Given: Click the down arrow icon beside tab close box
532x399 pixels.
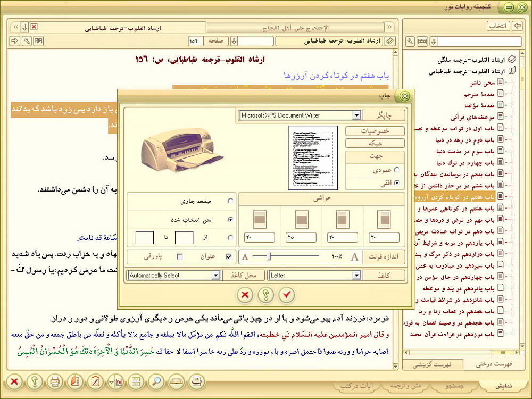Looking at the screenshot, I should 24,27.
